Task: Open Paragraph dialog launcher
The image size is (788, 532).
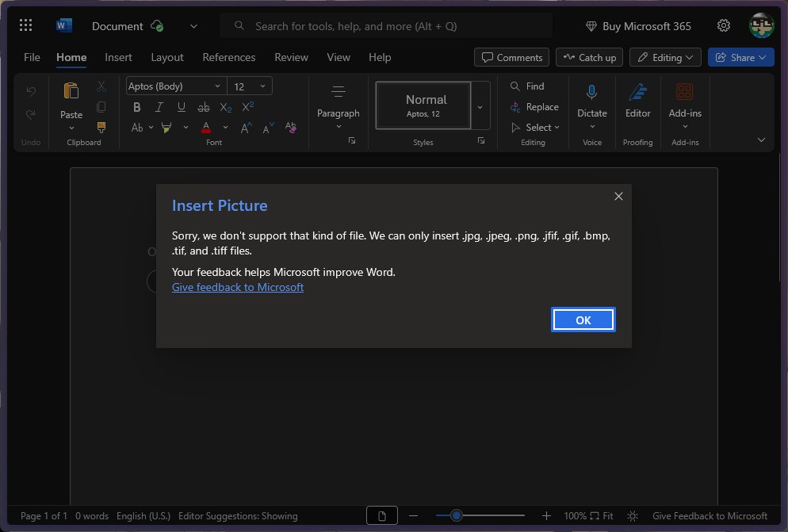Action: [352, 141]
